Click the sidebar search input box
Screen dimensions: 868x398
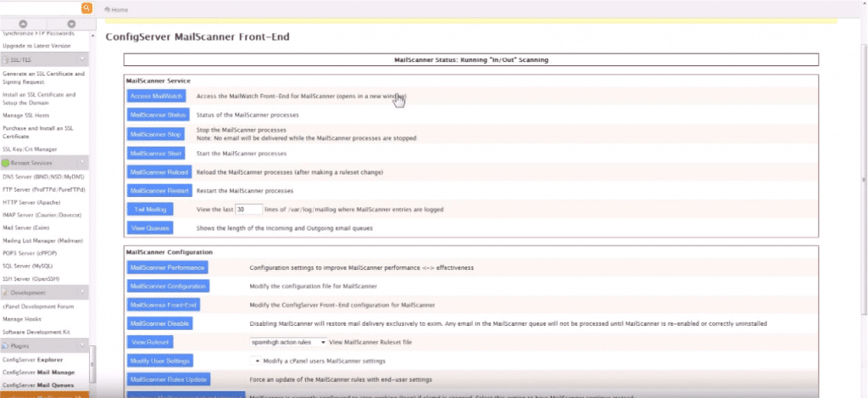pyautogui.click(x=41, y=8)
